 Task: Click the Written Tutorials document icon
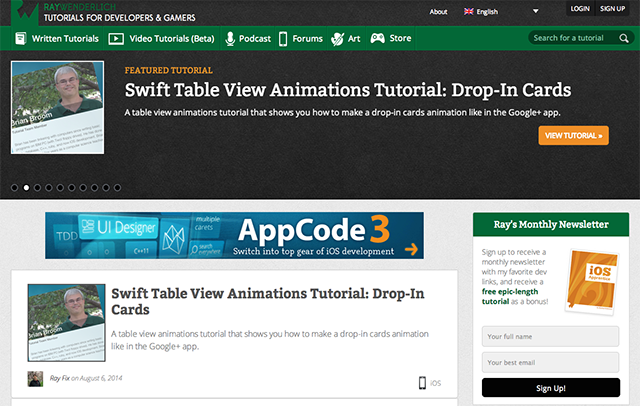[x=20, y=38]
